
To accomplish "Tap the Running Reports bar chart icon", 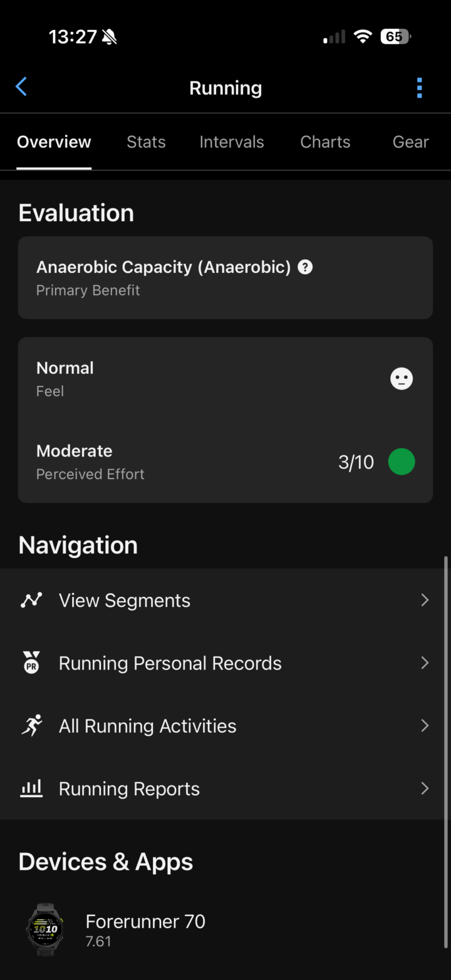I will click(31, 788).
